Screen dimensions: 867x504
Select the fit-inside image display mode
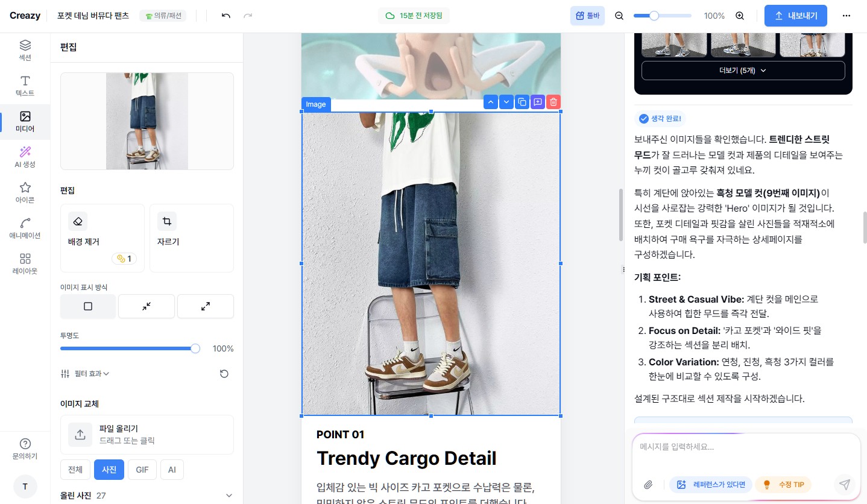(x=146, y=306)
